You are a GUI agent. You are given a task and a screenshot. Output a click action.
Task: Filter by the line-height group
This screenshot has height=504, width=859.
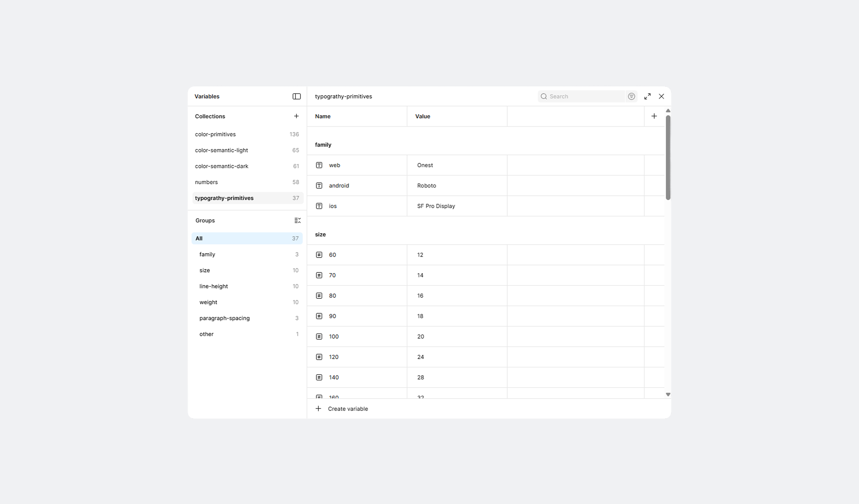[x=247, y=287]
